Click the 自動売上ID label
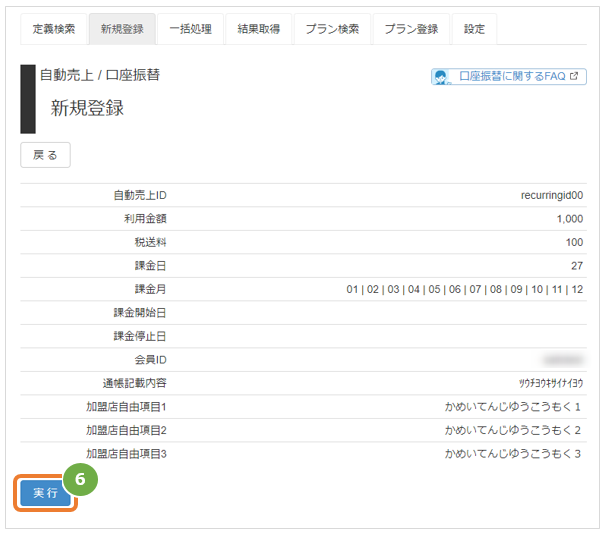This screenshot has width=614, height=539. (140, 195)
